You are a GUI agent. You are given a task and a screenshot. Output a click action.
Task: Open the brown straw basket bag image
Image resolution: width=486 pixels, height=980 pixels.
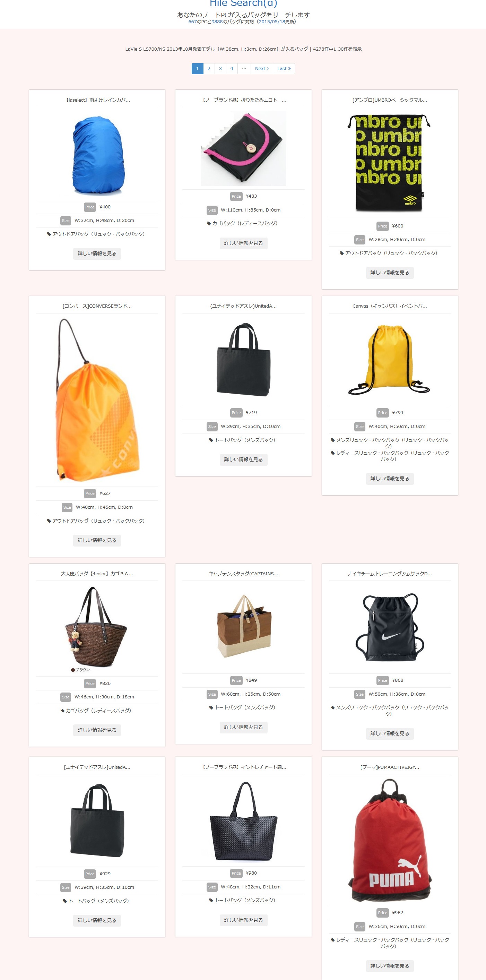click(x=97, y=628)
